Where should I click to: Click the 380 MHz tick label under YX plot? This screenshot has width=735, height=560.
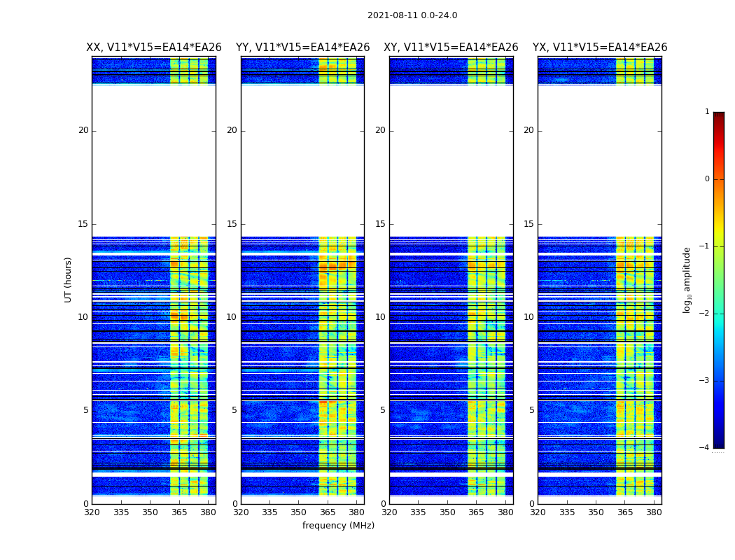(653, 512)
